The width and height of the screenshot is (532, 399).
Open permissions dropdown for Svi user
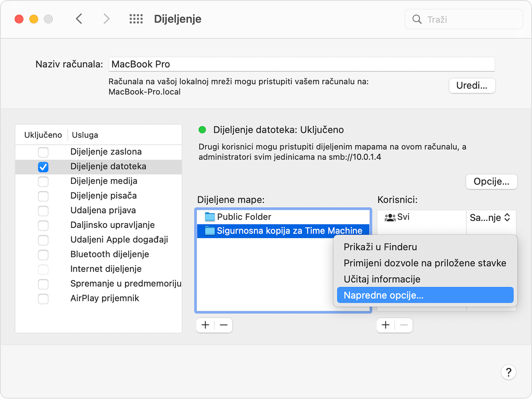point(490,217)
